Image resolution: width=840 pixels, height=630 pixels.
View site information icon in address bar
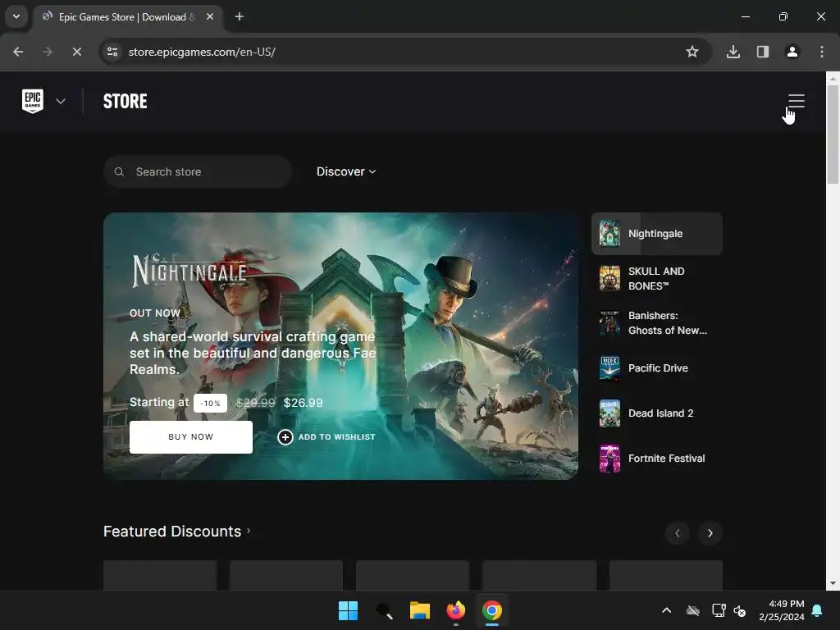pos(112,52)
